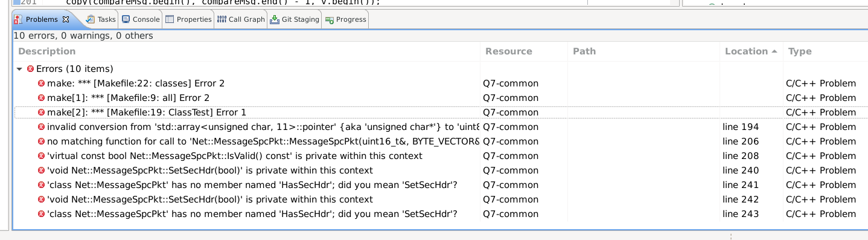Click the Call Graph binary icon

(x=222, y=19)
